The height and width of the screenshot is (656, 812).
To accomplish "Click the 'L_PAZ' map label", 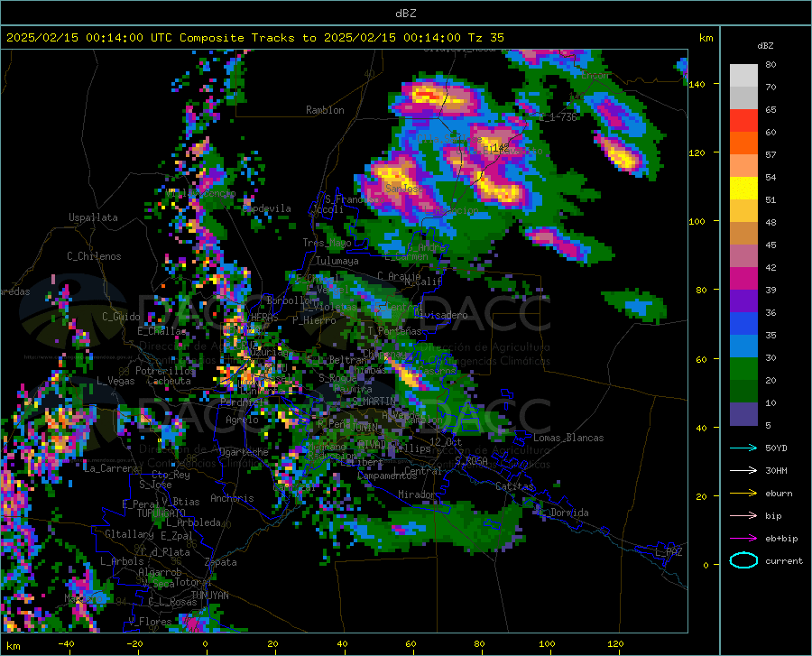I will tap(669, 552).
